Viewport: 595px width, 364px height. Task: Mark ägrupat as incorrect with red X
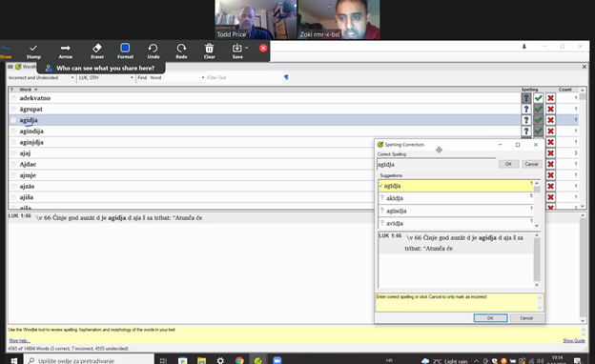click(x=550, y=110)
